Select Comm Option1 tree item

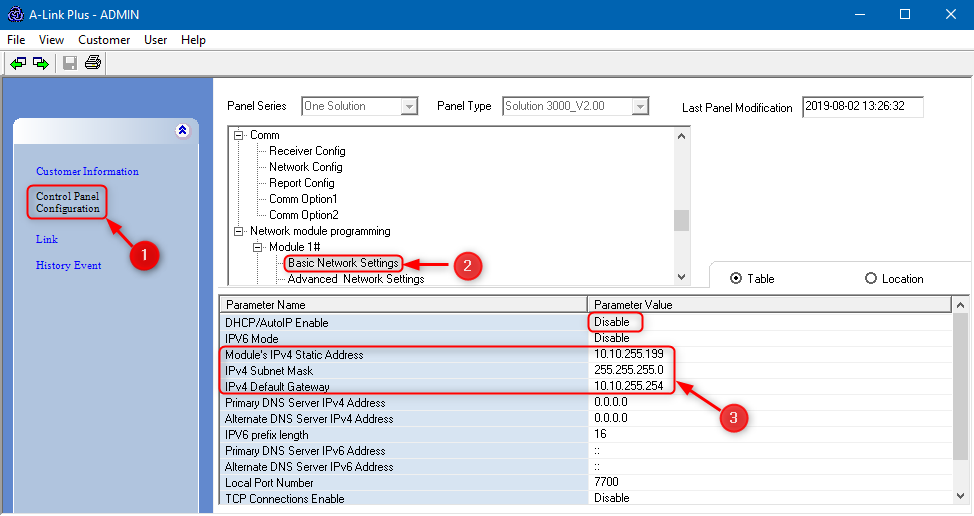(x=303, y=199)
